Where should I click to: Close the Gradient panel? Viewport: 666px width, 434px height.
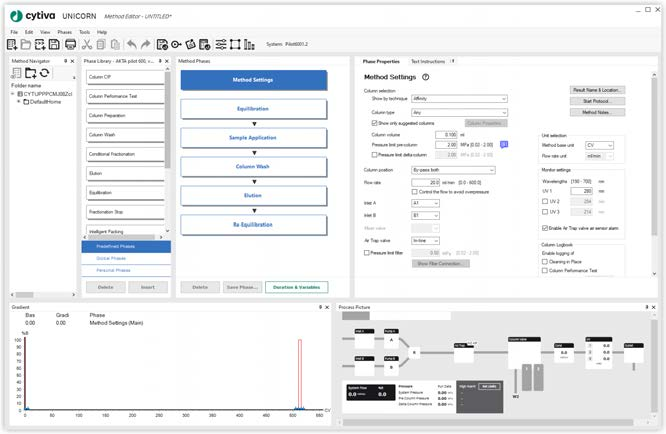327,307
